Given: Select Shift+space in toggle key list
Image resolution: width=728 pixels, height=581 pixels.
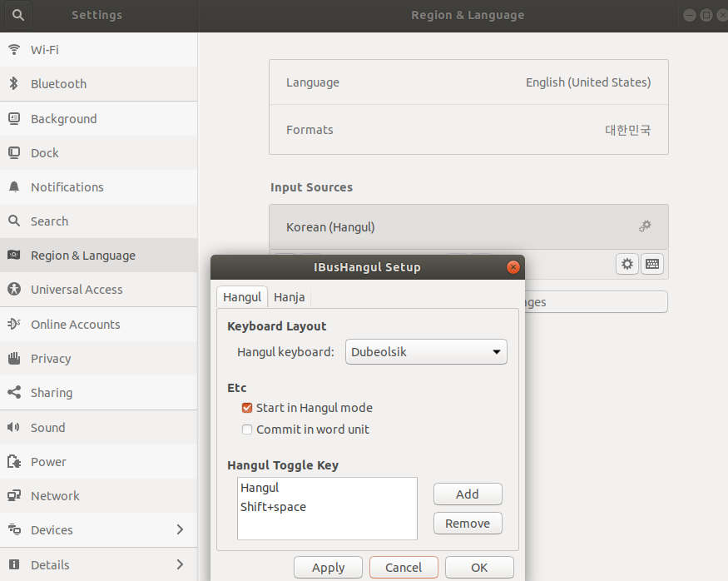Looking at the screenshot, I should pos(327,507).
